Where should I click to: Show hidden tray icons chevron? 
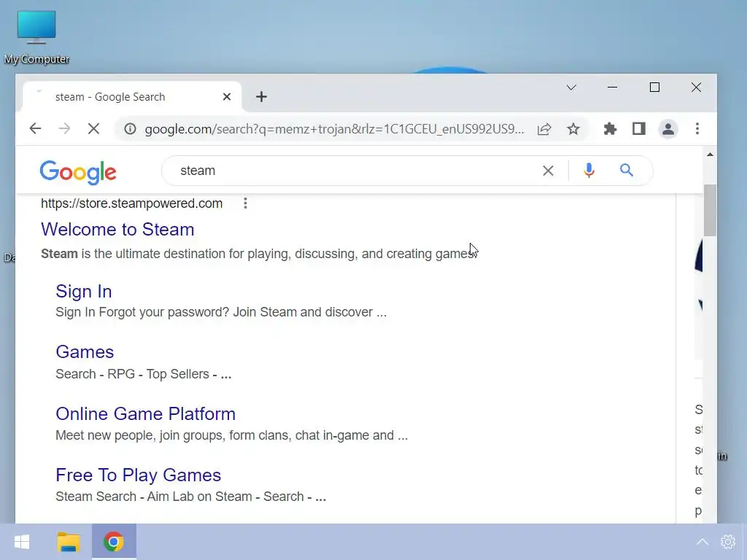703,542
